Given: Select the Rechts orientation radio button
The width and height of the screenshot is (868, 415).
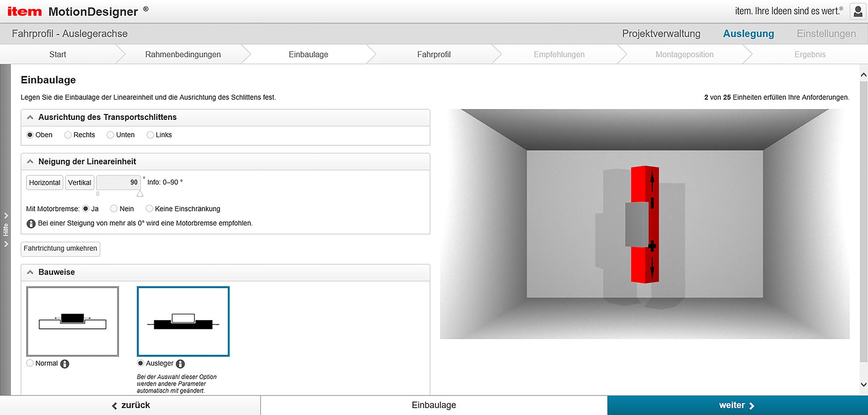Looking at the screenshot, I should [68, 135].
